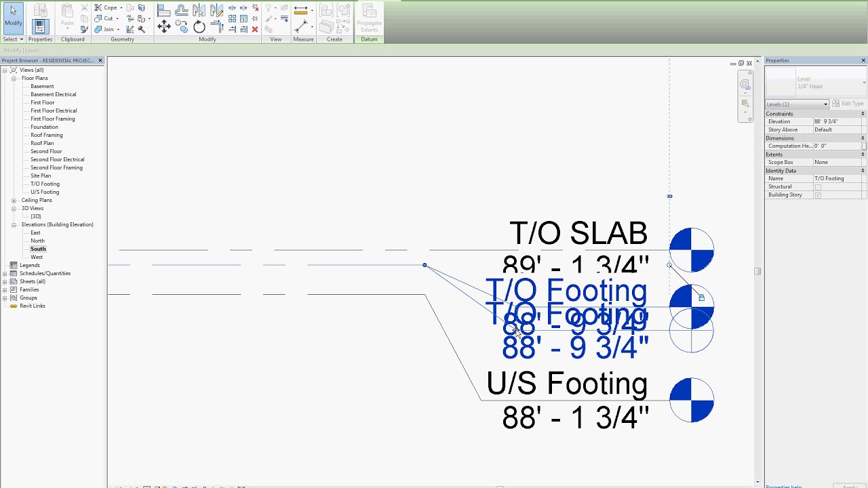868x488 pixels.
Task: Expand the Ceiling Plans tree node
Action: coord(14,200)
